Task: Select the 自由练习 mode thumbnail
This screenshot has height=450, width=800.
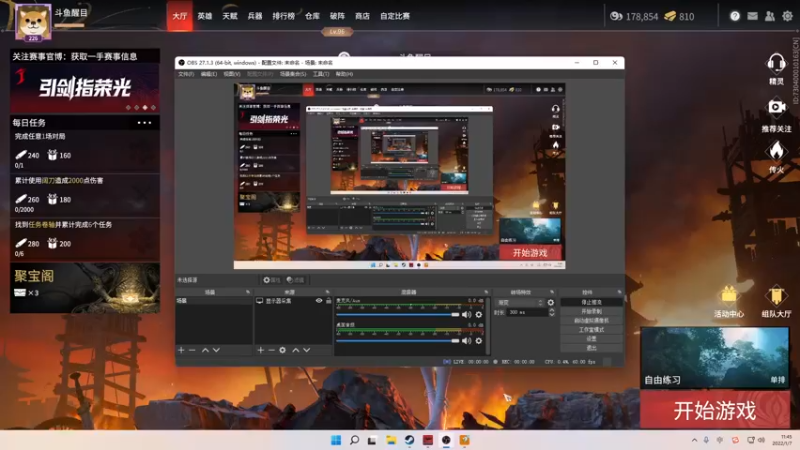Action: coord(715,357)
